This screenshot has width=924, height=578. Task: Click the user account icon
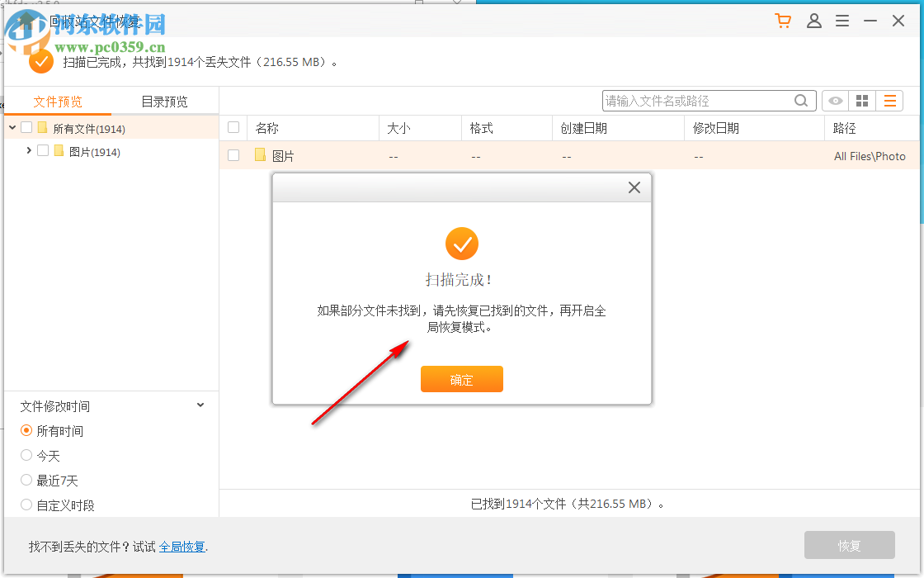[814, 21]
